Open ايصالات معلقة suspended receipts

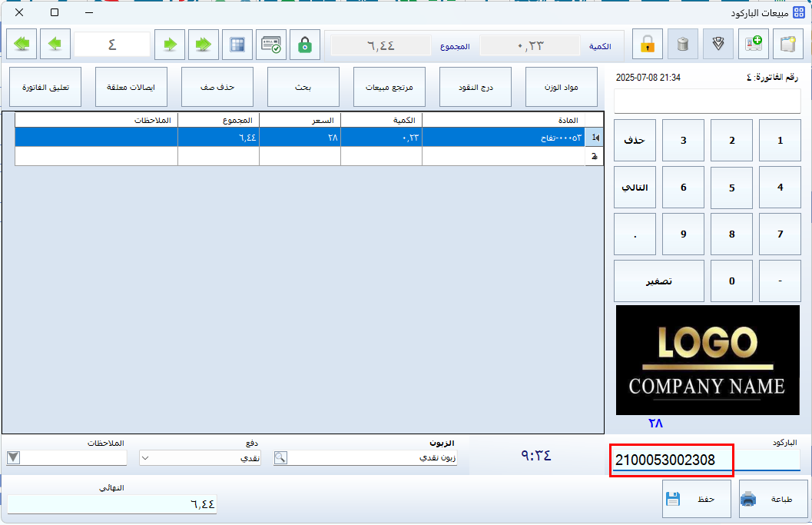(131, 87)
